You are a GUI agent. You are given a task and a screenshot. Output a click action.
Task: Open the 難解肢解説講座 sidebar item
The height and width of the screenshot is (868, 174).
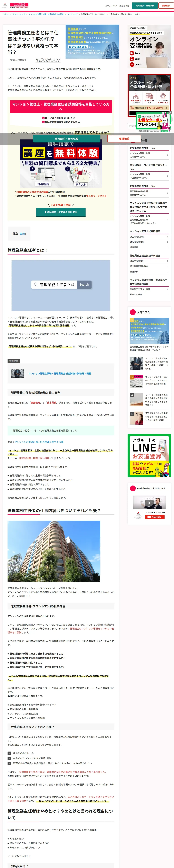click(x=149, y=242)
